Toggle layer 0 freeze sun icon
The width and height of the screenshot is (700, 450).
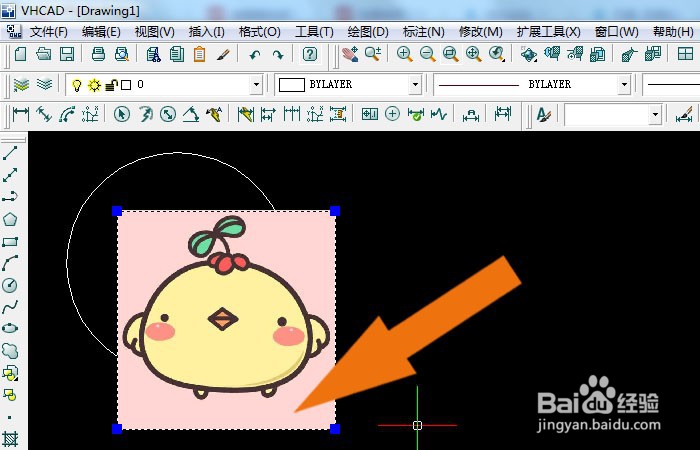(x=94, y=85)
